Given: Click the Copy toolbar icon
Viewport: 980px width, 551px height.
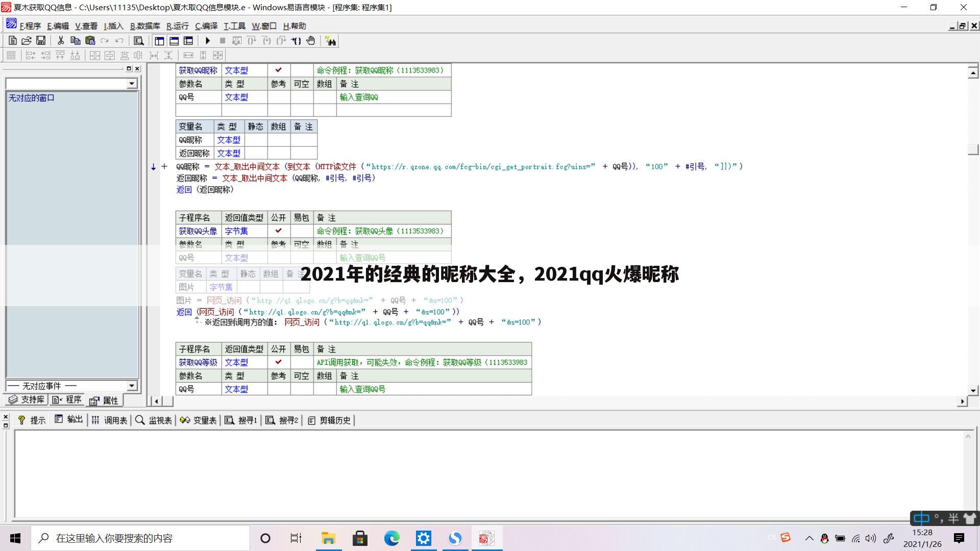Looking at the screenshot, I should tap(76, 41).
